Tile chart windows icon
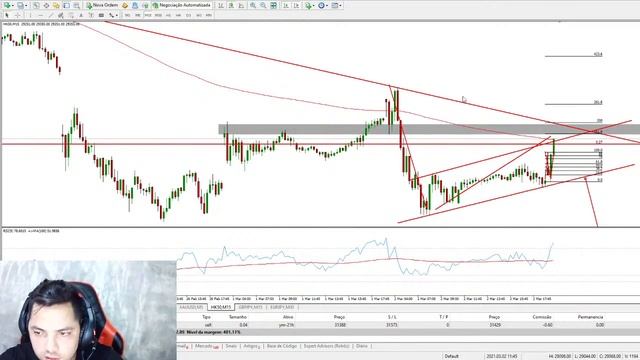640x360 pixels. (273, 5)
